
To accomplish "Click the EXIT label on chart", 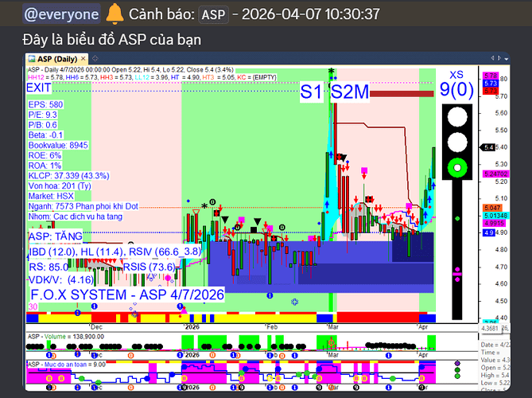I will (39, 88).
